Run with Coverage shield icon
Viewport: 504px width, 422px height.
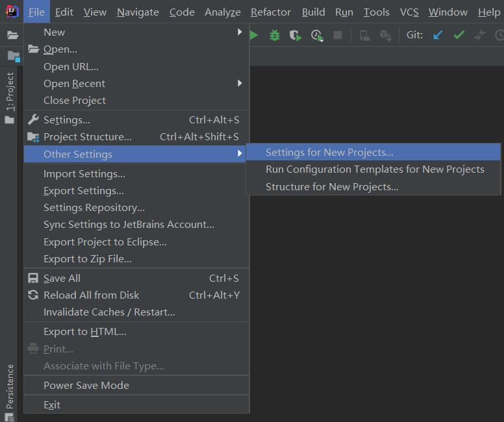click(x=295, y=35)
